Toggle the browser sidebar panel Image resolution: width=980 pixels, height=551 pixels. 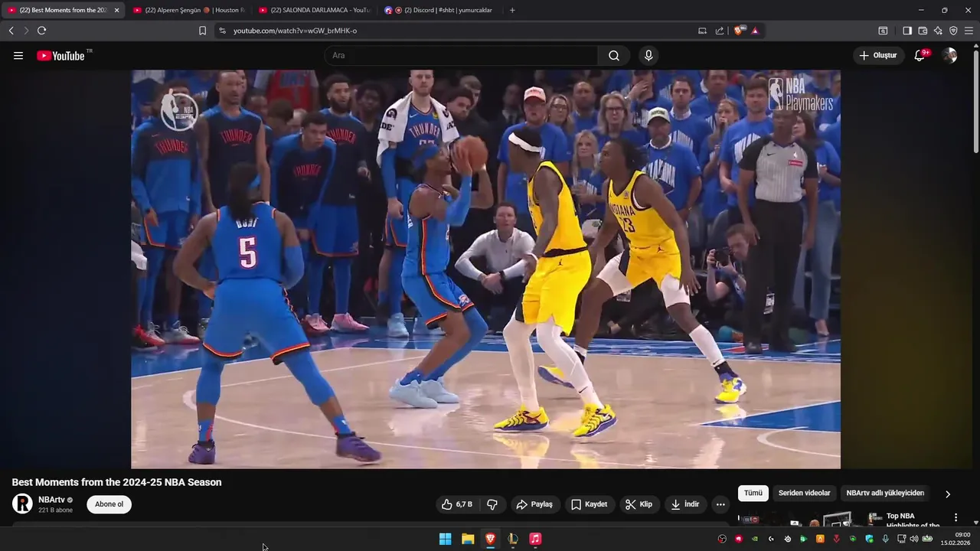(x=907, y=31)
